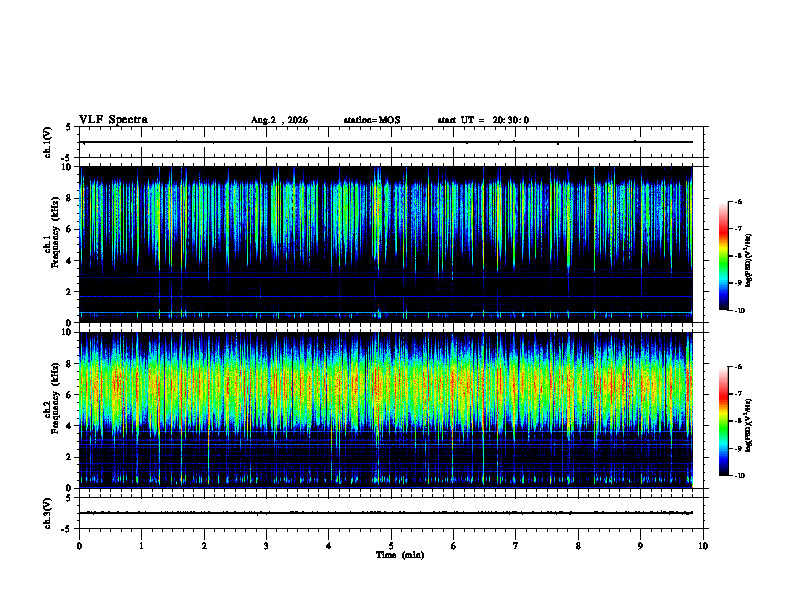
Task: Select the ch.2 colorbar "log(PSD)" unit label
Action: click(x=749, y=425)
